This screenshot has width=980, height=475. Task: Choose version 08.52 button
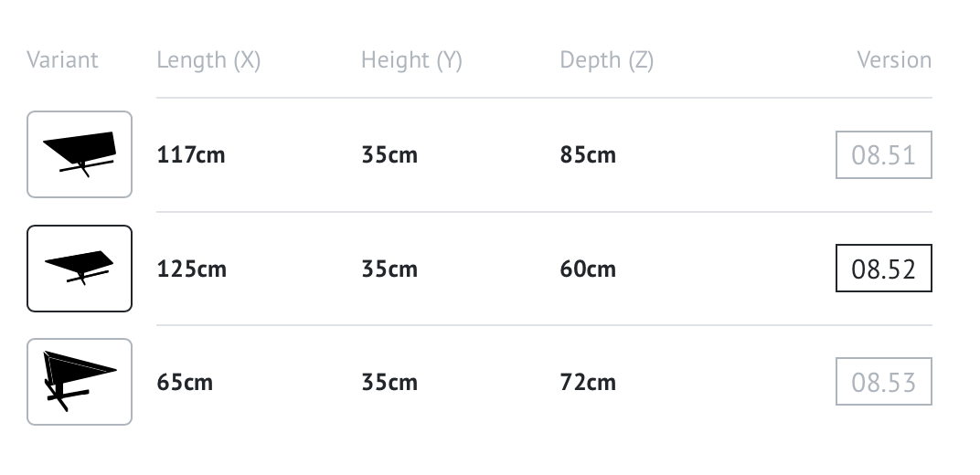click(883, 269)
